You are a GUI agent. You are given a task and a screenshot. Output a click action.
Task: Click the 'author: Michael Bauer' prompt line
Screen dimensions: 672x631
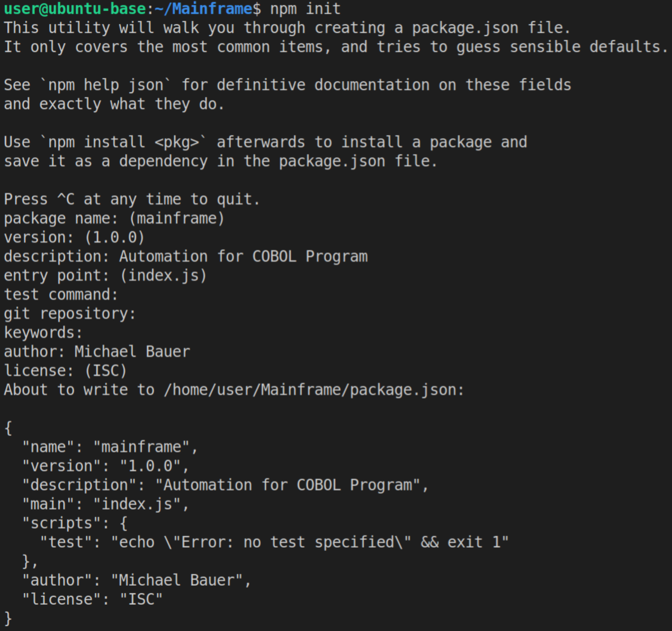pos(97,352)
